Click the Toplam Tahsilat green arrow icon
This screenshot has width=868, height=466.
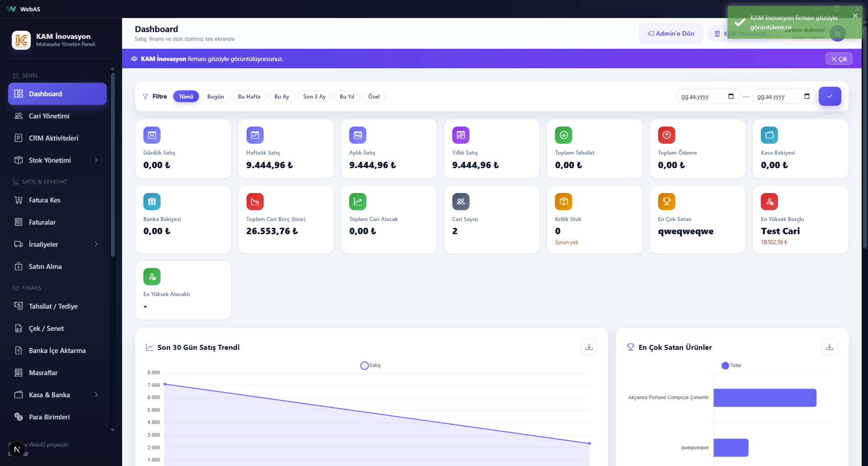(x=564, y=135)
